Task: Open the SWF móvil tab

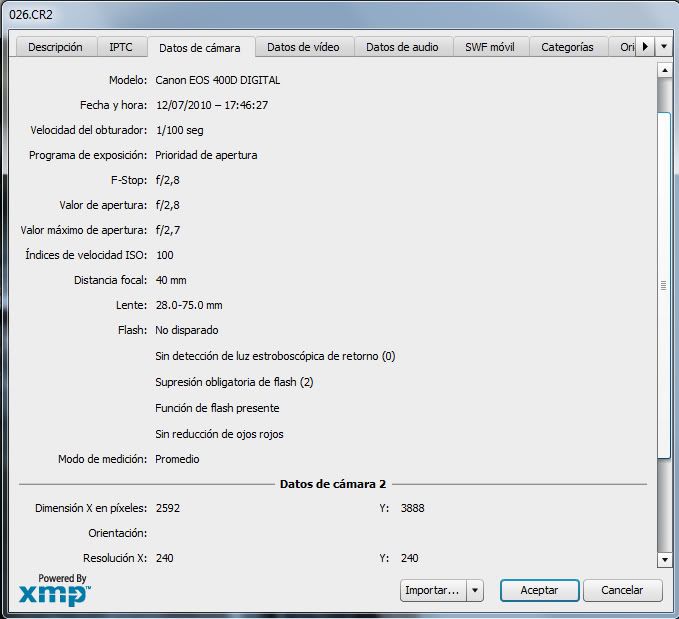Action: [490, 47]
